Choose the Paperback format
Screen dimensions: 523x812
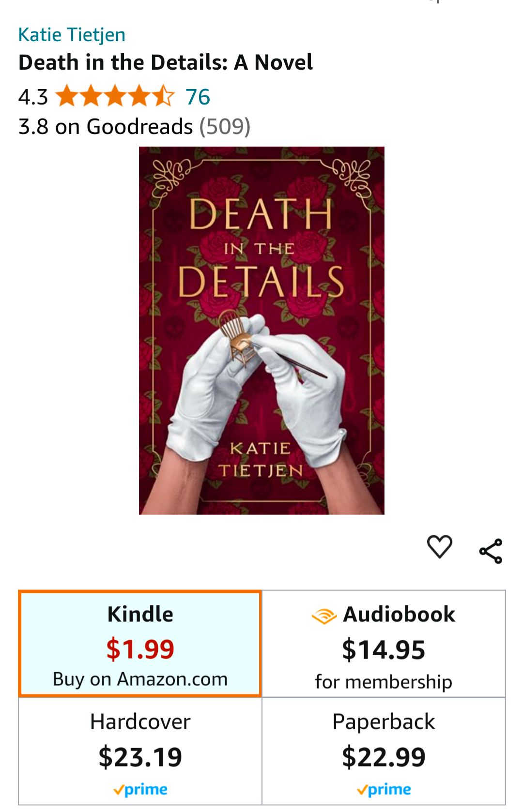(384, 751)
